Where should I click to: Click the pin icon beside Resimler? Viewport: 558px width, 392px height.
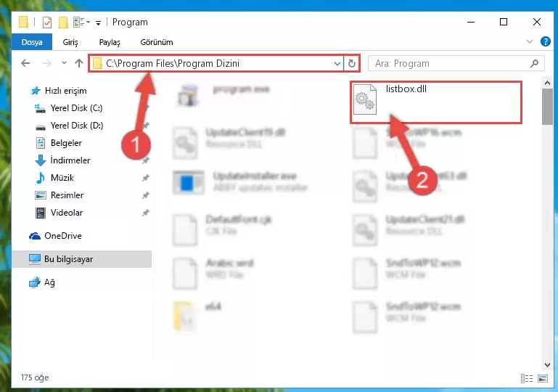coord(145,195)
